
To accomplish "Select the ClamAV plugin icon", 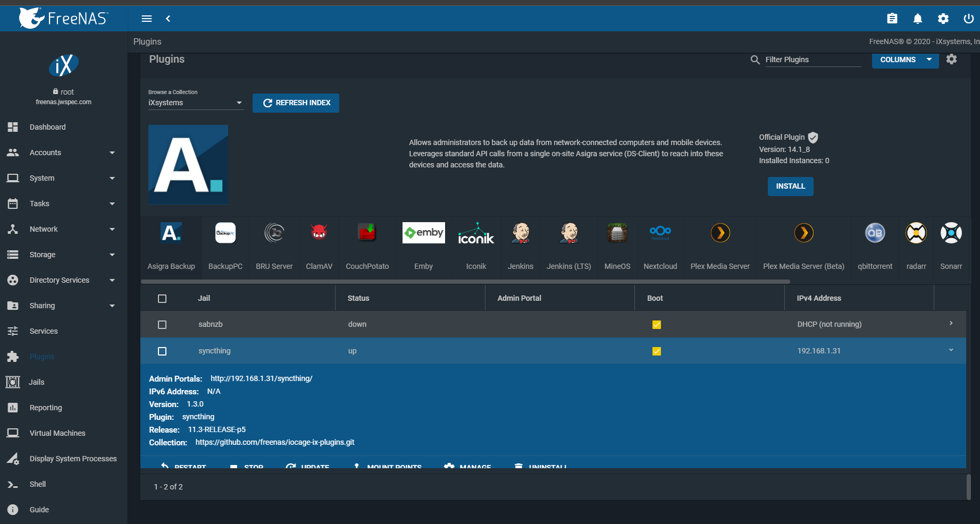I will (319, 233).
